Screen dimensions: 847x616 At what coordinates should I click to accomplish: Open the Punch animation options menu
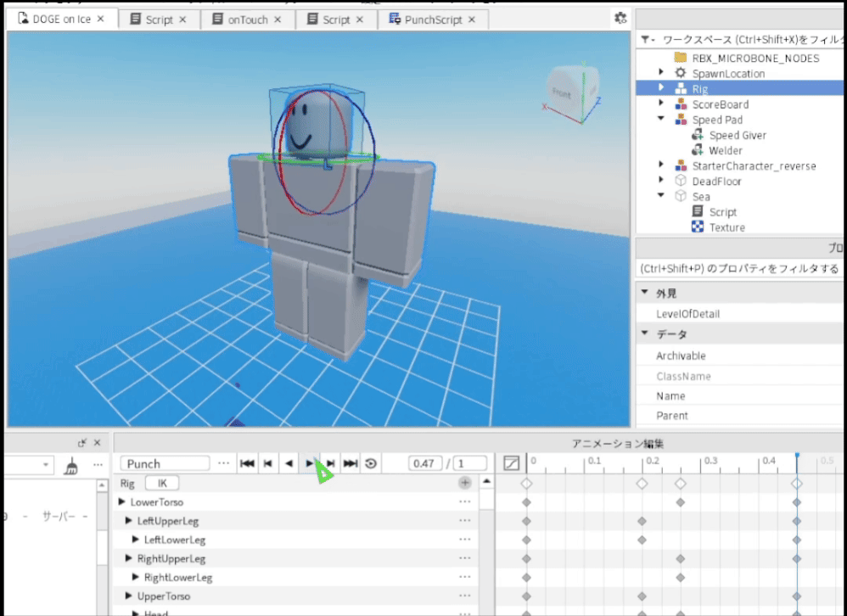(x=224, y=463)
